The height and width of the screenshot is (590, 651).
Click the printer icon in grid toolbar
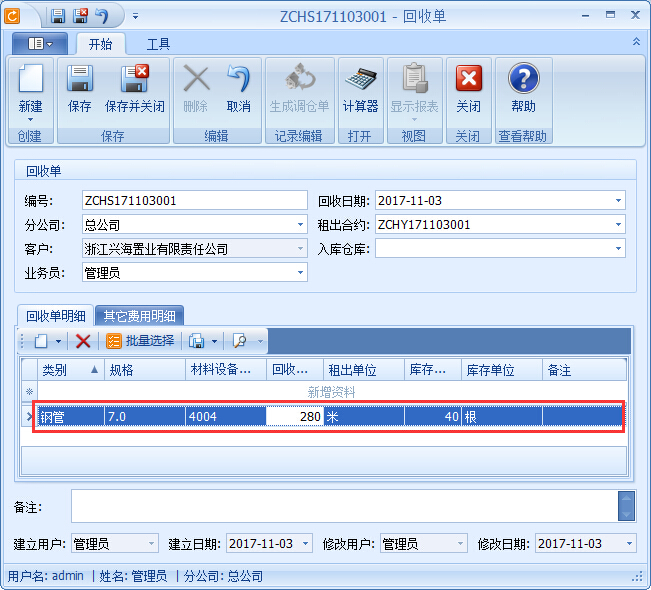pyautogui.click(x=196, y=341)
